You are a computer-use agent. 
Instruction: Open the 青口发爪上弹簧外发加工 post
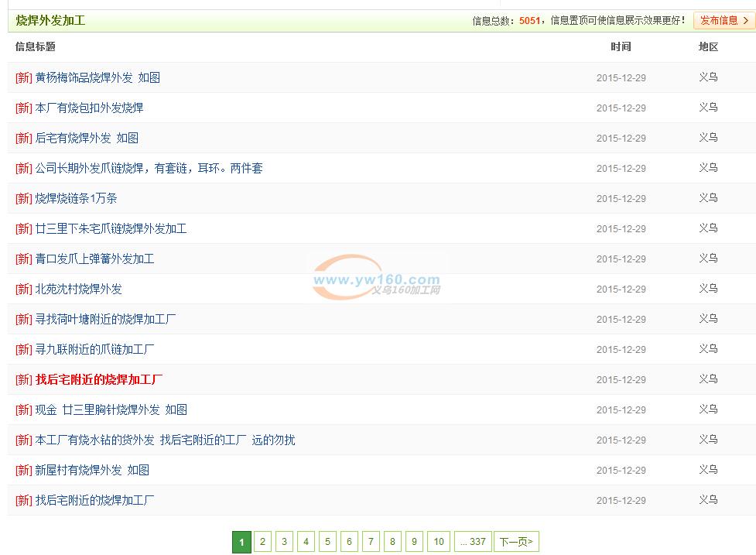coord(94,259)
